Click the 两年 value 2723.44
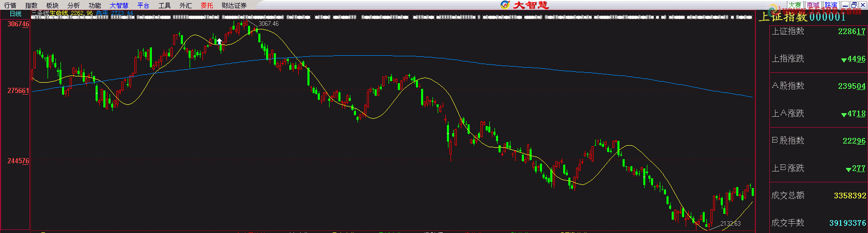Viewport: 868px width, 233px height. tap(122, 13)
